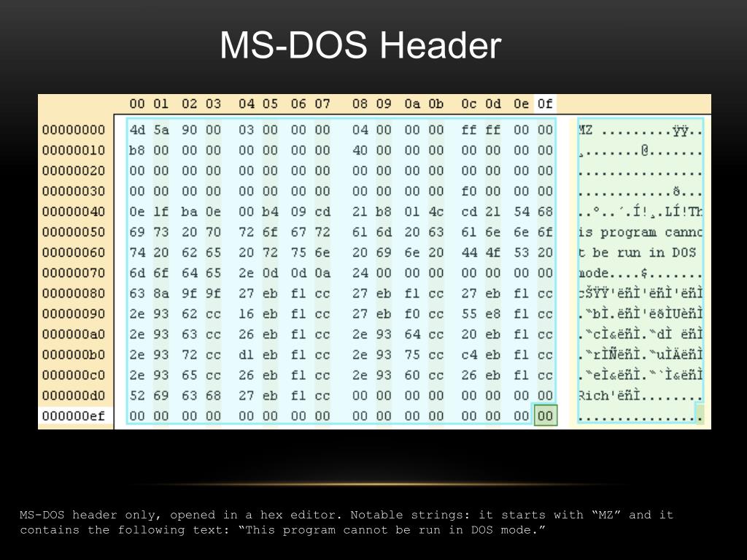Select hex byte b8 in row 00000010
Screen dimensions: 747x560
137,150
